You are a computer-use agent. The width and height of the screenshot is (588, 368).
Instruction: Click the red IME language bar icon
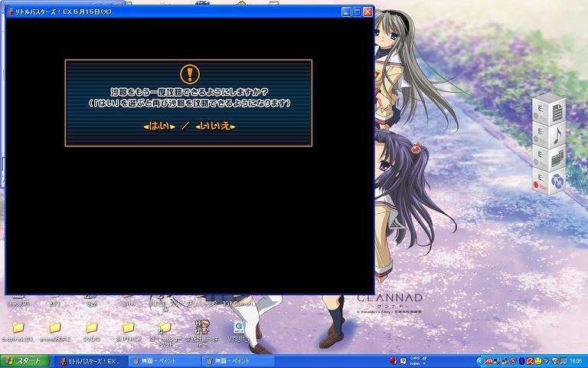pyautogui.click(x=393, y=361)
